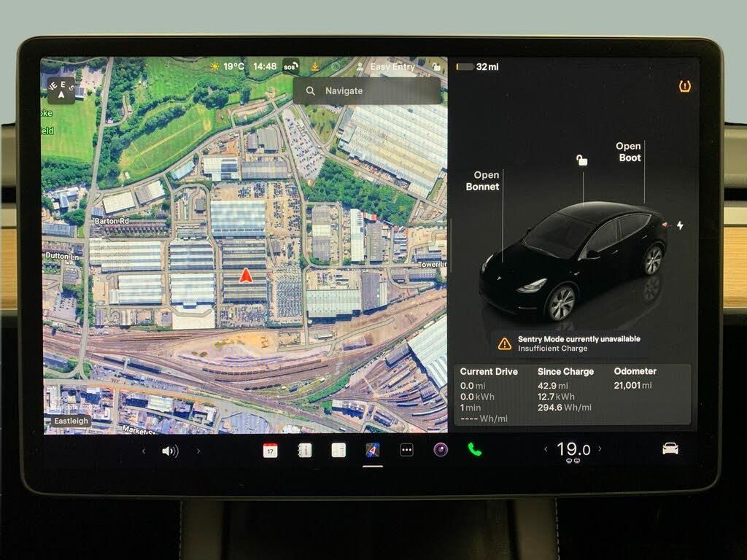Tap the Dutton Ln label on map

click(62, 256)
